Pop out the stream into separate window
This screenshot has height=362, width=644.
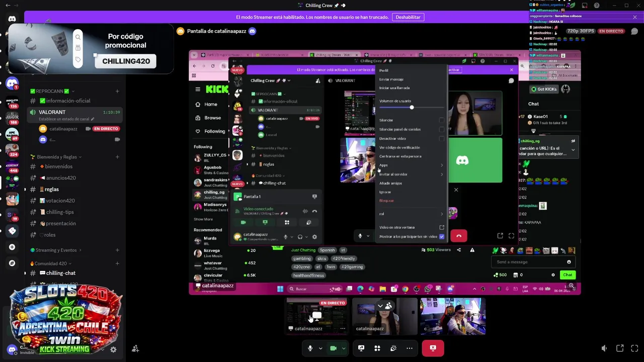[620, 348]
